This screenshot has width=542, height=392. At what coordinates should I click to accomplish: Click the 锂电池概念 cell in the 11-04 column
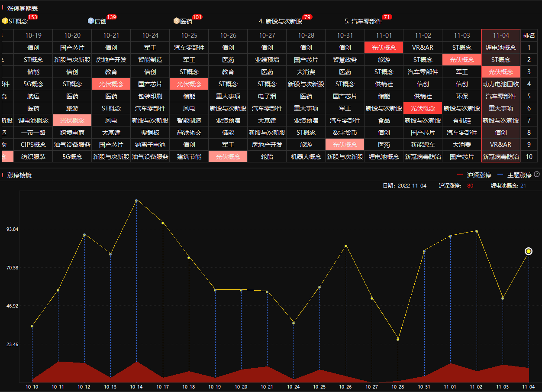pos(501,48)
